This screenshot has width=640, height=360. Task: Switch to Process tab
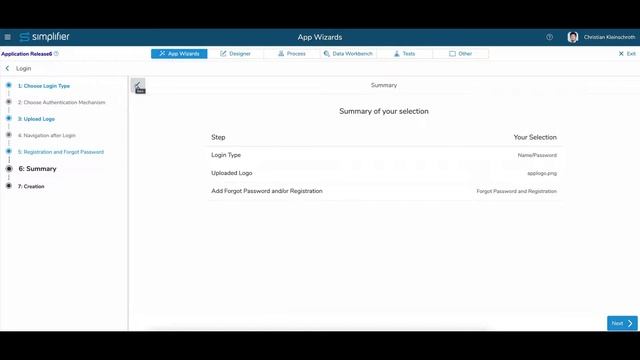pyautogui.click(x=292, y=53)
